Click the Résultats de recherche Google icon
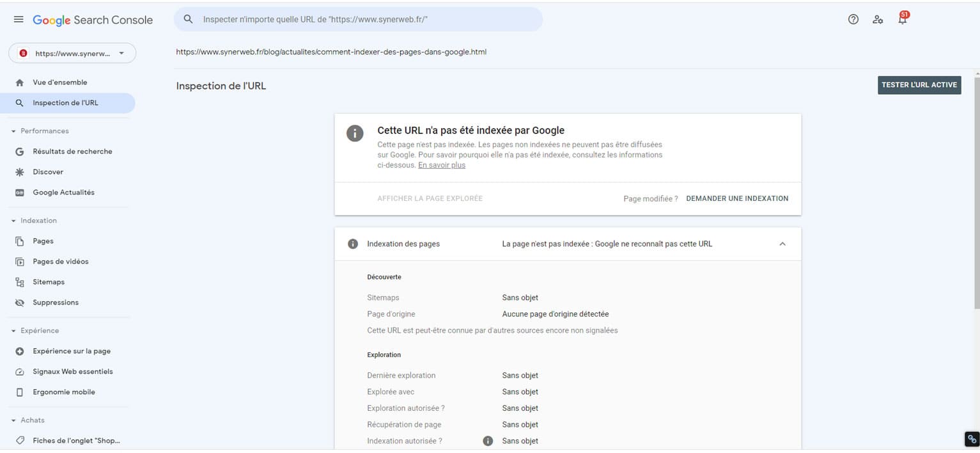This screenshot has height=453, width=980. (x=20, y=152)
